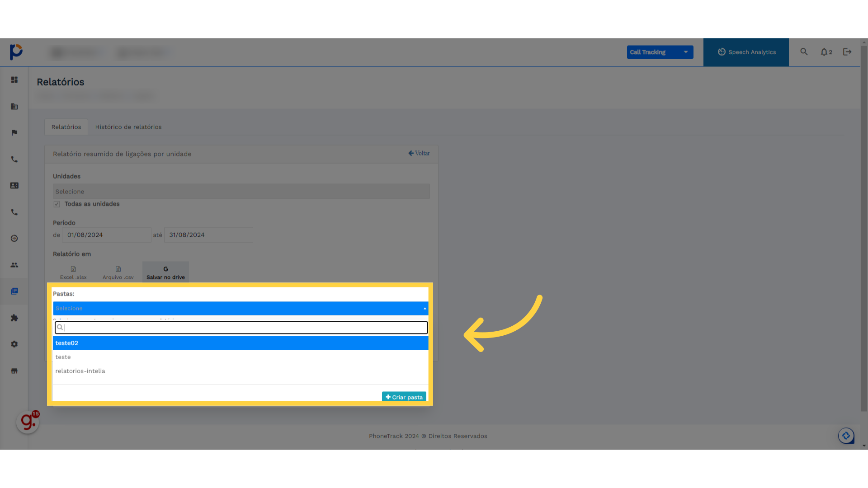The width and height of the screenshot is (868, 488).
Task: Toggle the Todas as unidades checkbox
Action: coord(57,204)
